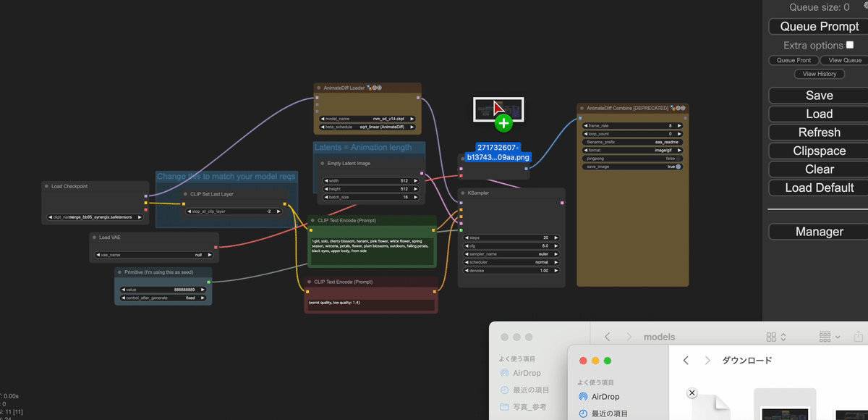Go forward in the ダウンロード Finder window

[x=707, y=360]
